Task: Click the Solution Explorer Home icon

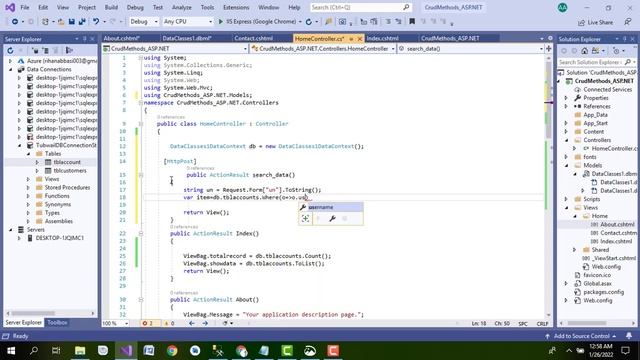Action: pos(584,51)
